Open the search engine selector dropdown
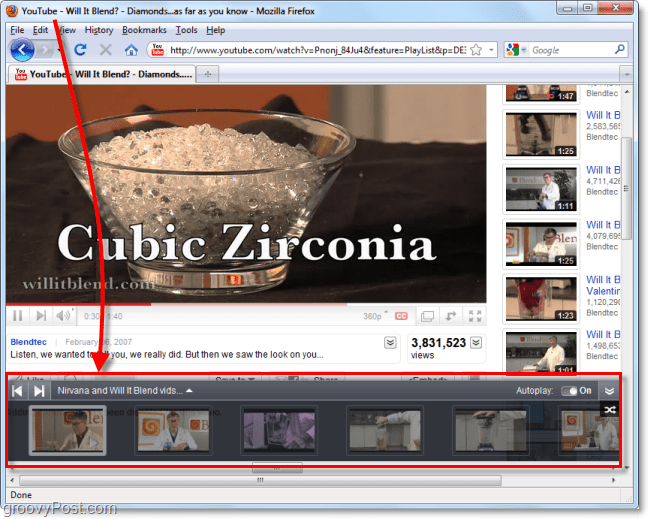The width and height of the screenshot is (649, 519). pos(524,50)
